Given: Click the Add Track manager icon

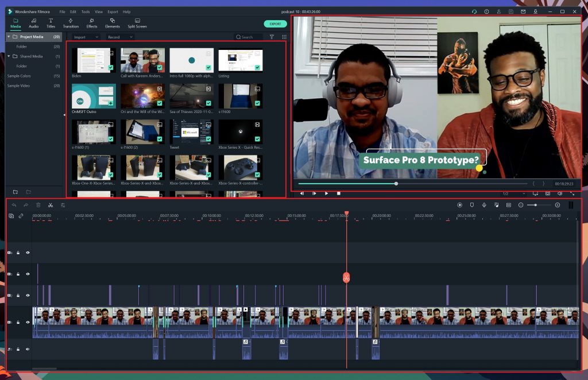Looking at the screenshot, I should [11, 216].
